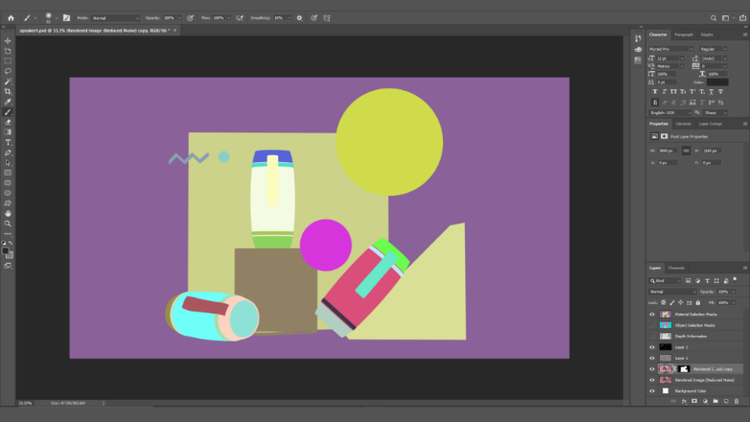Activate the Eyedropper tool
750x422 pixels.
(x=8, y=101)
